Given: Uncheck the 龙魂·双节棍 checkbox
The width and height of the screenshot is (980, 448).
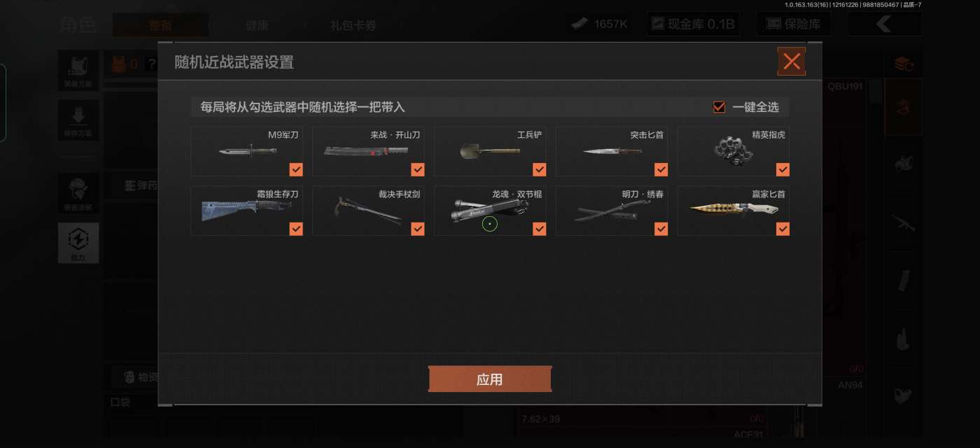Looking at the screenshot, I should pos(540,229).
